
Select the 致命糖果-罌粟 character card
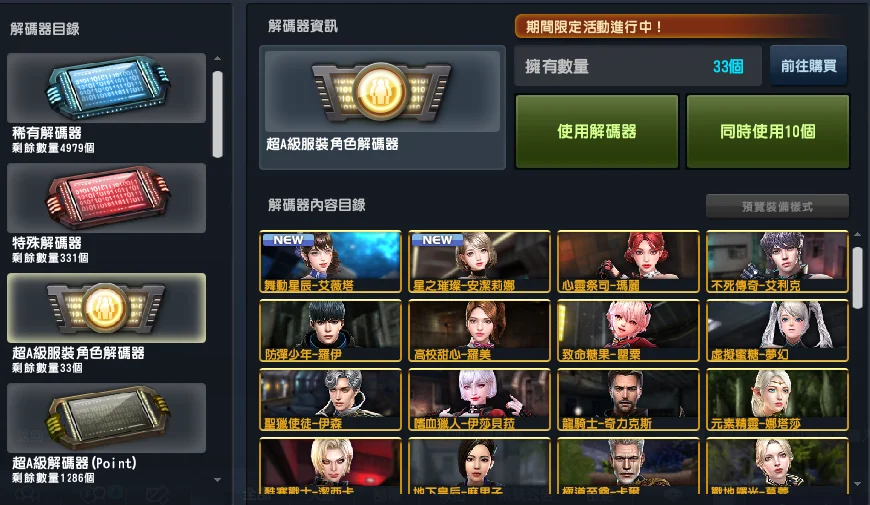[628, 331]
